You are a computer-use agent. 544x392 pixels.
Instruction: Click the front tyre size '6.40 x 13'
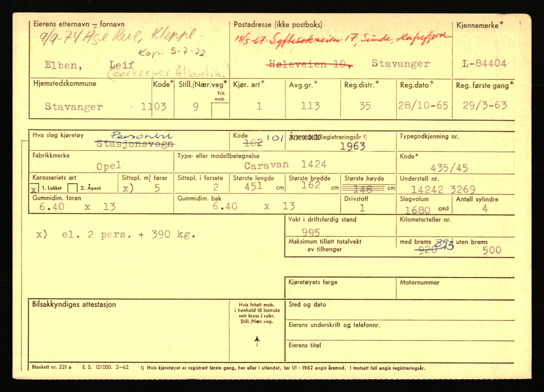pyautogui.click(x=77, y=207)
